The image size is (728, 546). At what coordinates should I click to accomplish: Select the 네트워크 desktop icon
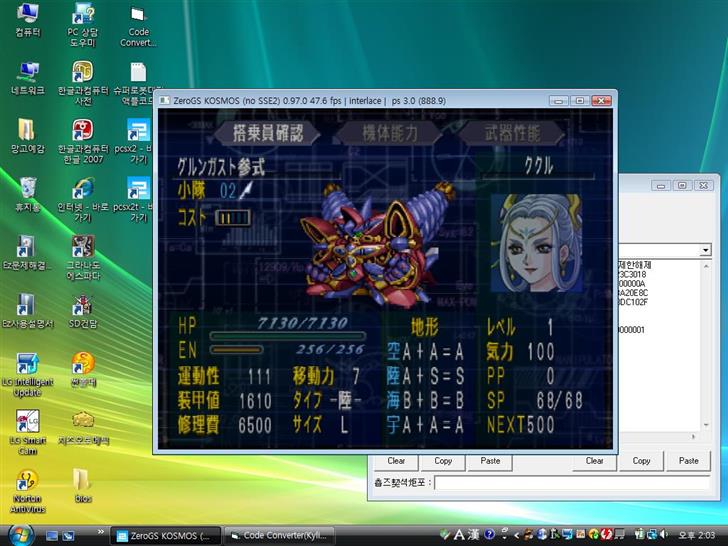(x=27, y=78)
